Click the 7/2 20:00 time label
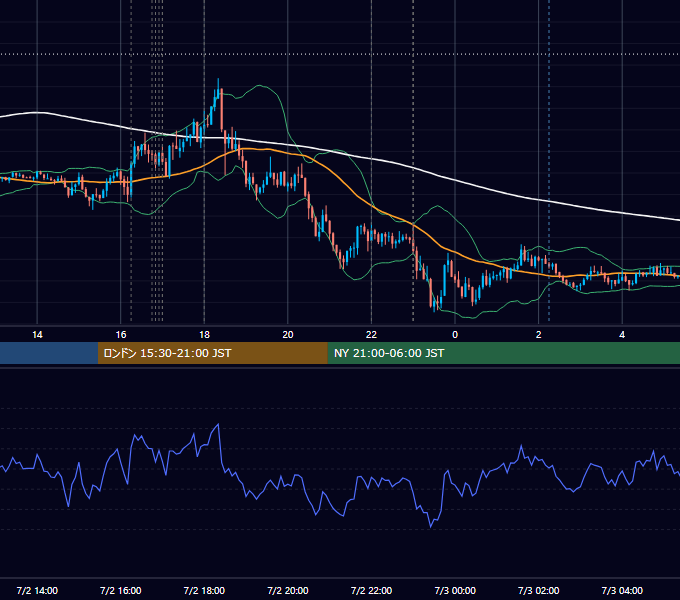The height and width of the screenshot is (600, 680). click(288, 590)
